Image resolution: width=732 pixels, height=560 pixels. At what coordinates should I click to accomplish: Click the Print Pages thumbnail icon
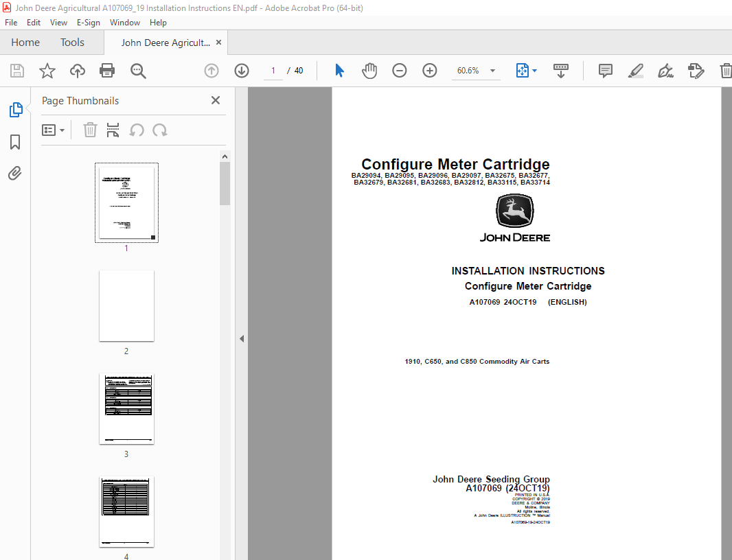coord(113,130)
